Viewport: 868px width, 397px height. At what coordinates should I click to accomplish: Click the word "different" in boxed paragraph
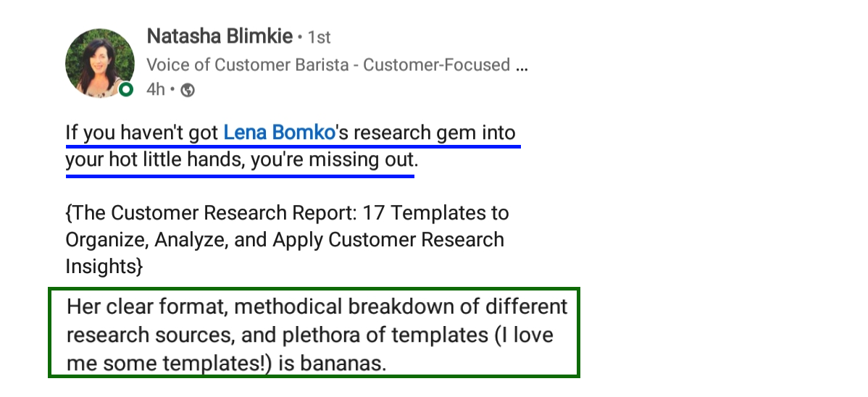[x=527, y=306]
